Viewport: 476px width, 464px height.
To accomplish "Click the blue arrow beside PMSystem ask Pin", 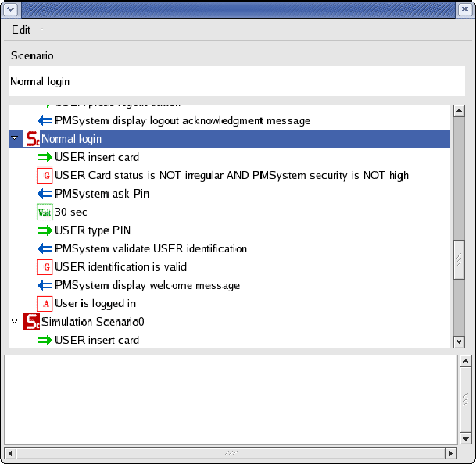I will pyautogui.click(x=45, y=194).
